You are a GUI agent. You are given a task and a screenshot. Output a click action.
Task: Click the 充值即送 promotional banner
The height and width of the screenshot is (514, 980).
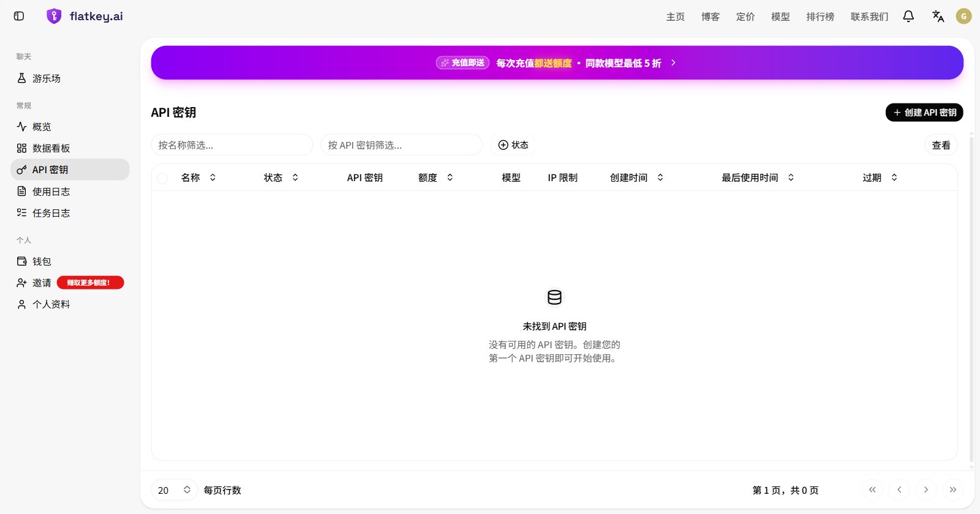[557, 62]
